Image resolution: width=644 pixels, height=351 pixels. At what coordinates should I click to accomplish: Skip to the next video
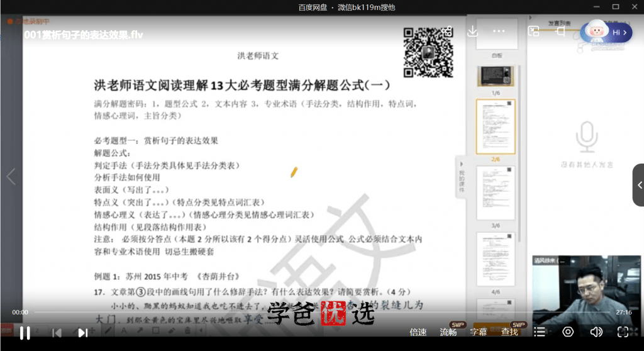[82, 333]
